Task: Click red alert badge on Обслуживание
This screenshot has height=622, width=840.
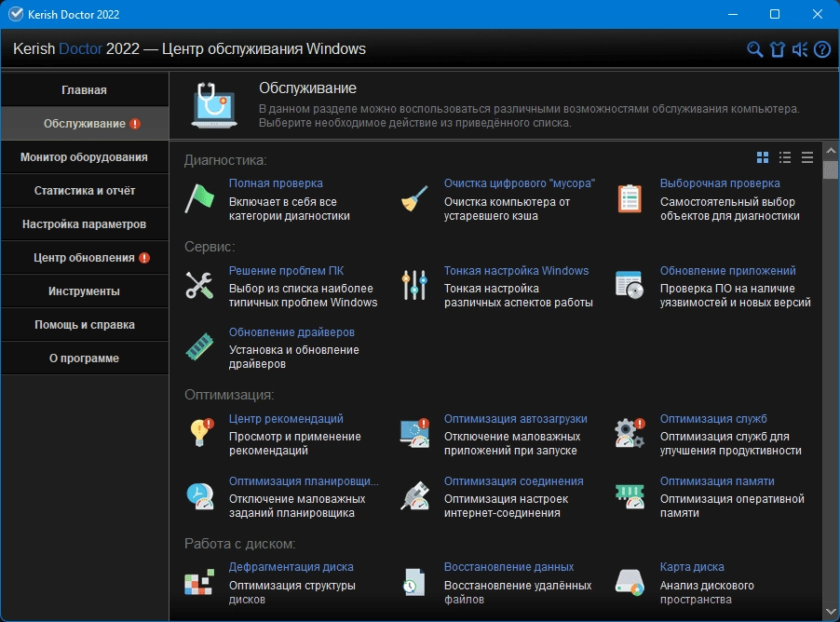Action: coord(136,124)
